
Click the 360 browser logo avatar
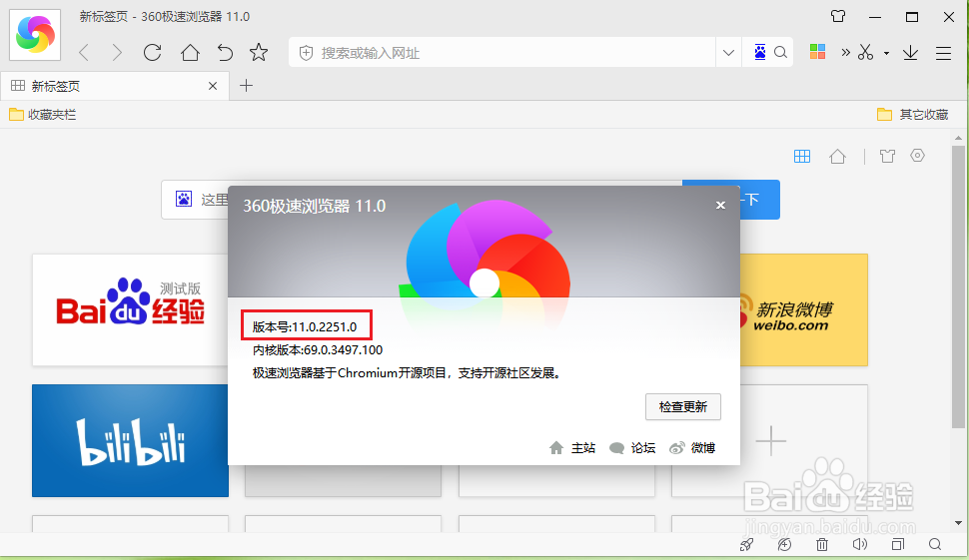coord(35,35)
